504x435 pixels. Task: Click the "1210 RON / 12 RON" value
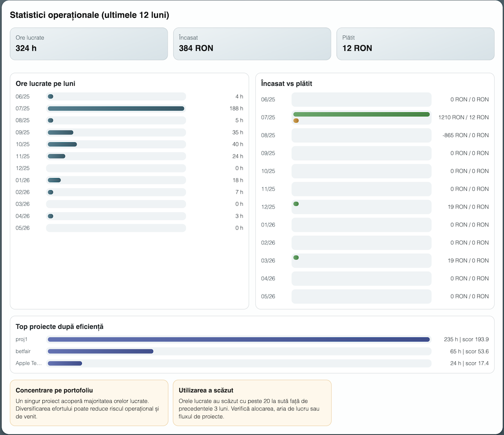click(463, 117)
